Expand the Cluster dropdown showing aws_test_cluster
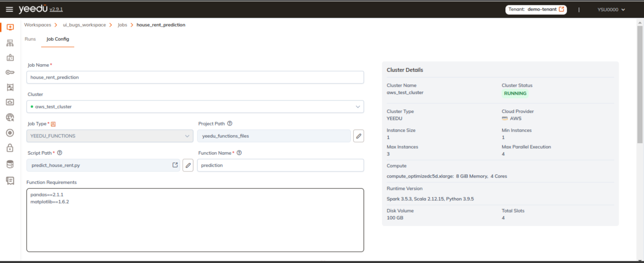This screenshot has height=263, width=644. coord(195,107)
